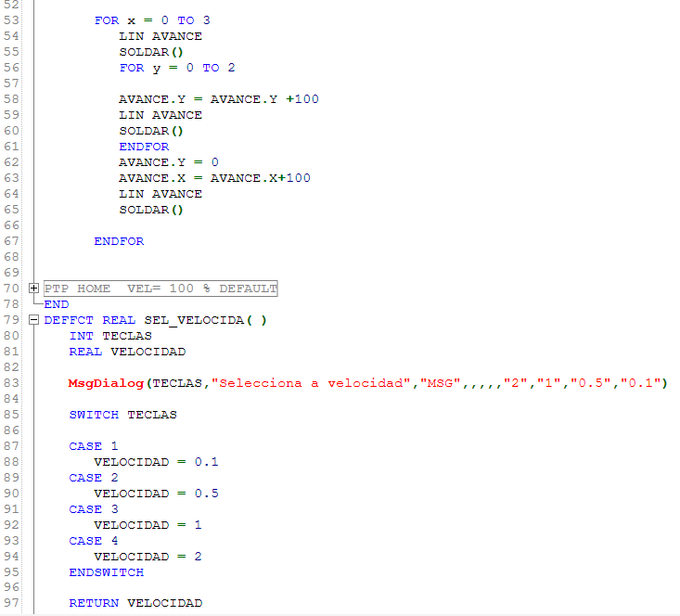Place cursor on FOR x = 0 TO 3
The height and width of the screenshot is (616, 680).
(152, 20)
